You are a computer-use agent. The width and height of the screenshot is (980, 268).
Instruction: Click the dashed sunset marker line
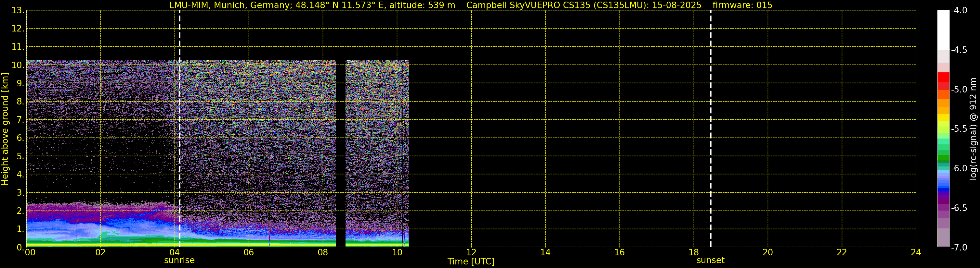click(x=710, y=129)
